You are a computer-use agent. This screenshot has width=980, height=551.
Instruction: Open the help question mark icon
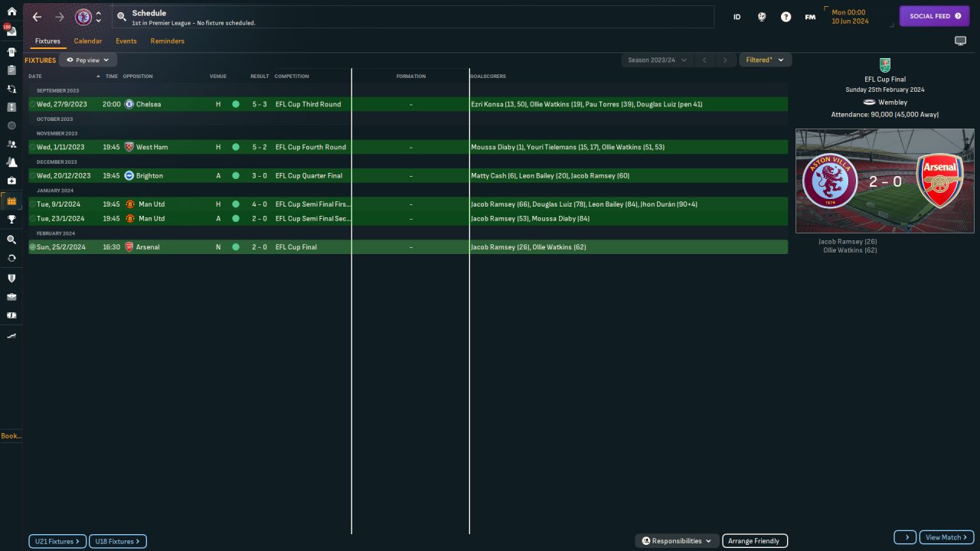point(786,17)
